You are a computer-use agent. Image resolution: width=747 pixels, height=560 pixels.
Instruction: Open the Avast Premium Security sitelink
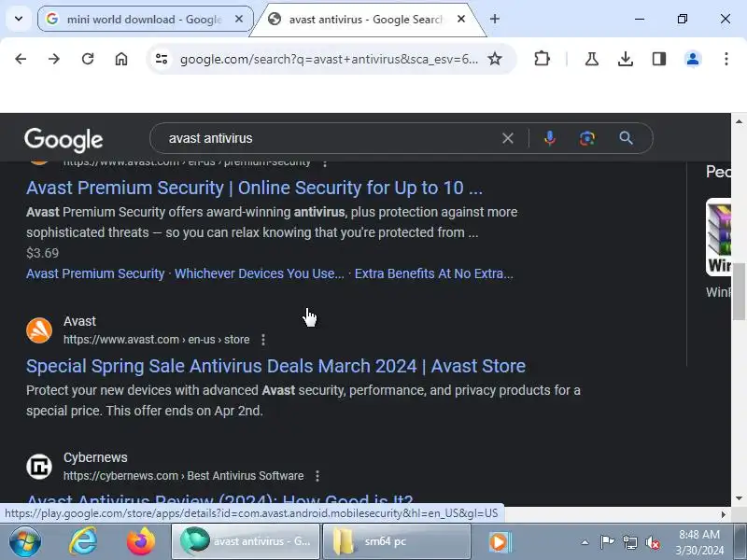point(95,273)
